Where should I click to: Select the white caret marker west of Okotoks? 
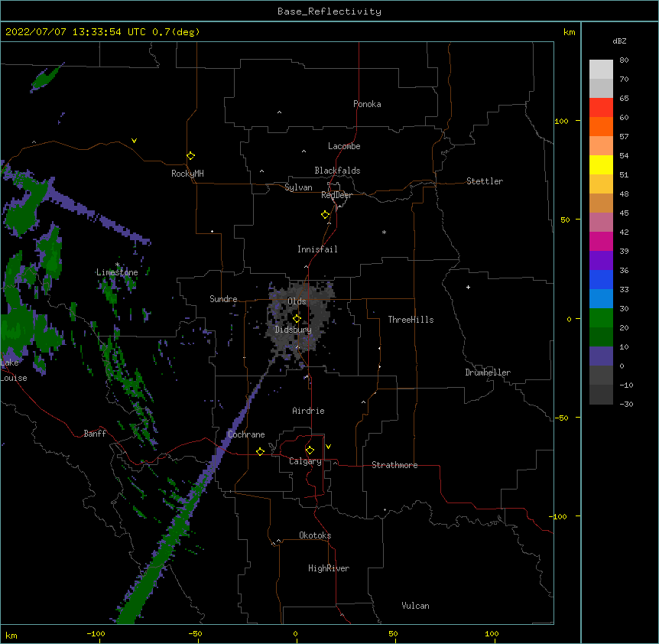coord(278,541)
